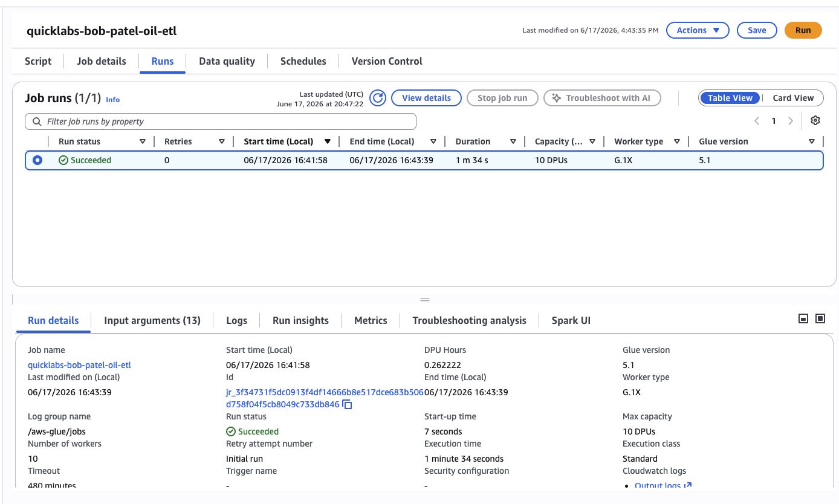Open the Metrics tab

(x=371, y=320)
